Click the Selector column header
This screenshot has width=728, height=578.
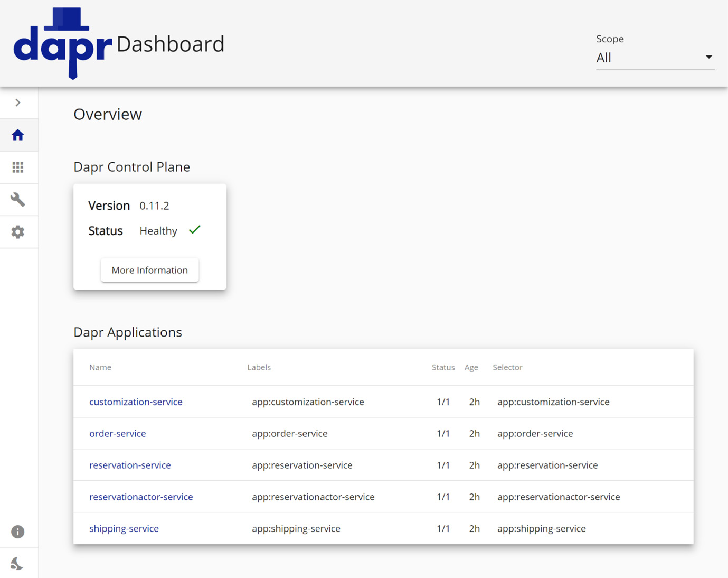point(508,367)
